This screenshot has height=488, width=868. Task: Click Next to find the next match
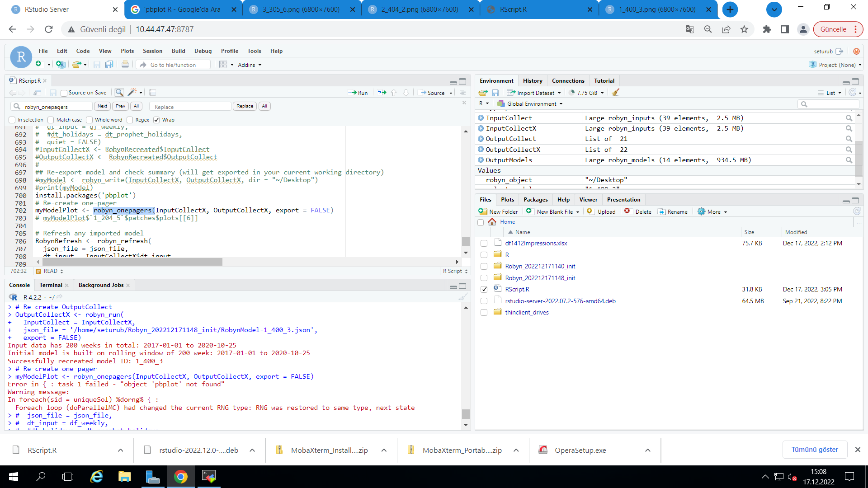(102, 106)
